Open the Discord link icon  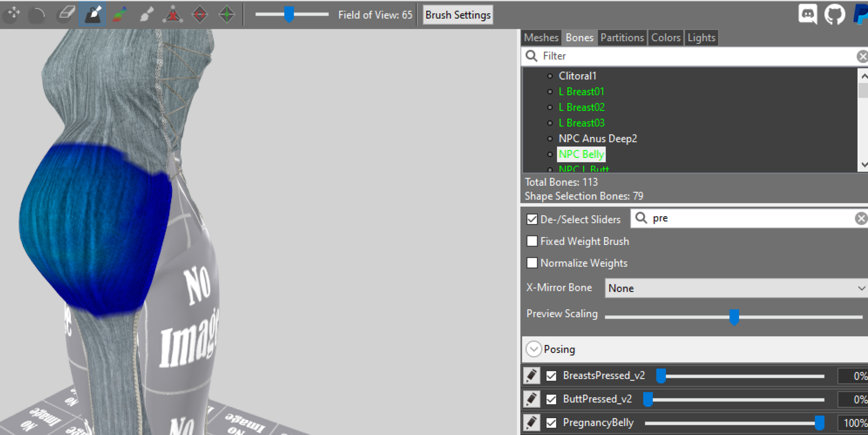pyautogui.click(x=807, y=14)
